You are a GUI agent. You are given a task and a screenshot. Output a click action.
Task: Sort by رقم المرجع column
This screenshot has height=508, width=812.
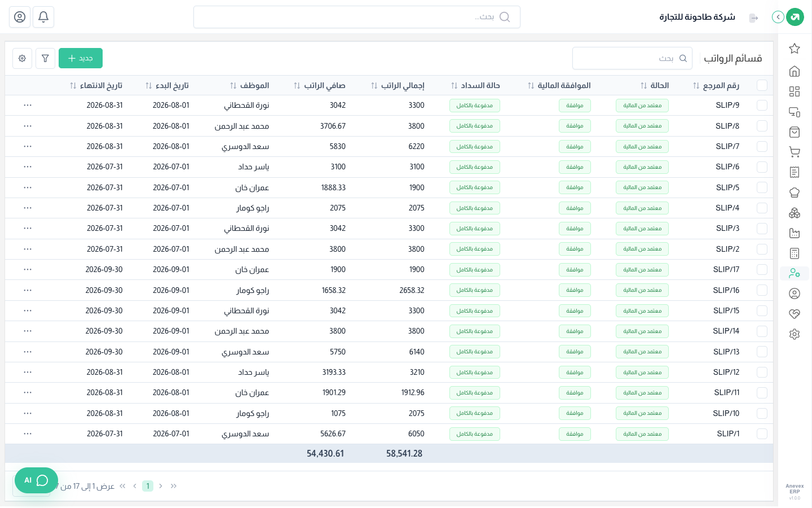click(x=716, y=86)
